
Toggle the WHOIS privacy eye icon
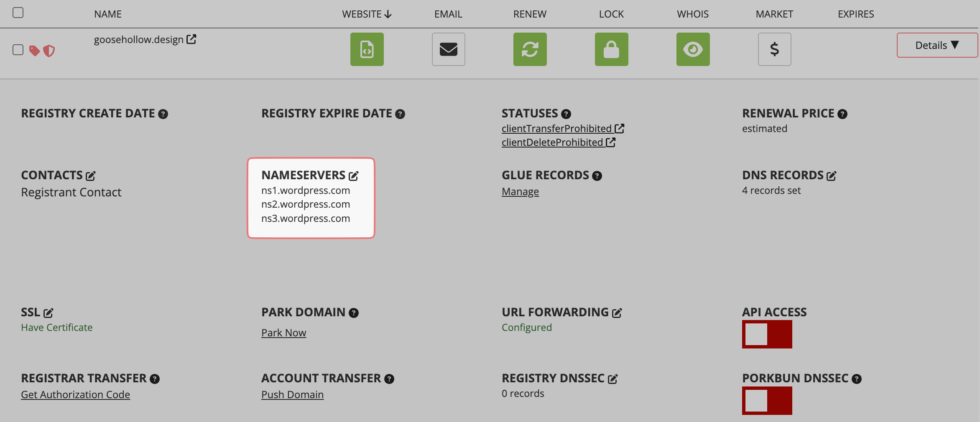[x=693, y=49]
